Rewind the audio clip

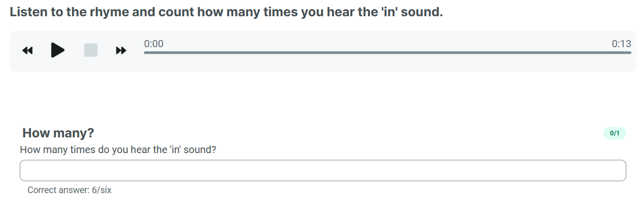pyautogui.click(x=28, y=50)
